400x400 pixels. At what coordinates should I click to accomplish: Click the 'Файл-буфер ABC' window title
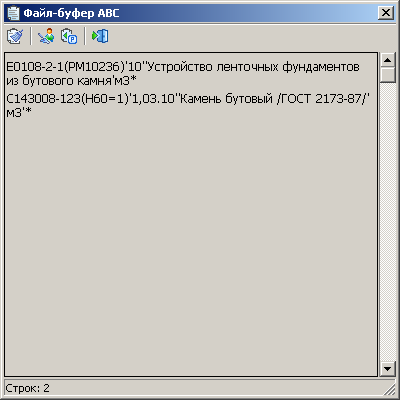click(71, 13)
